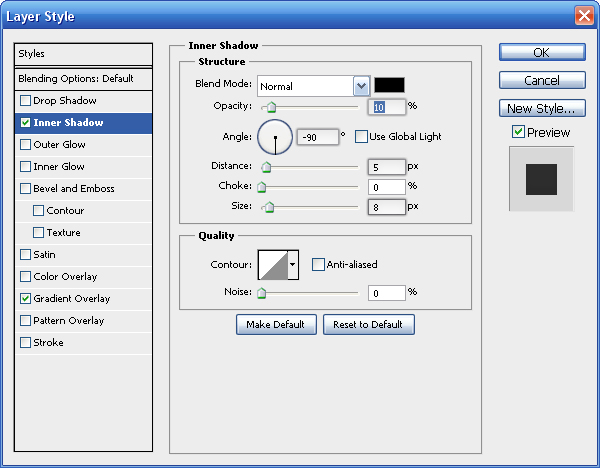This screenshot has height=468, width=600.
Task: Click the Cancel button
Action: pyautogui.click(x=542, y=80)
